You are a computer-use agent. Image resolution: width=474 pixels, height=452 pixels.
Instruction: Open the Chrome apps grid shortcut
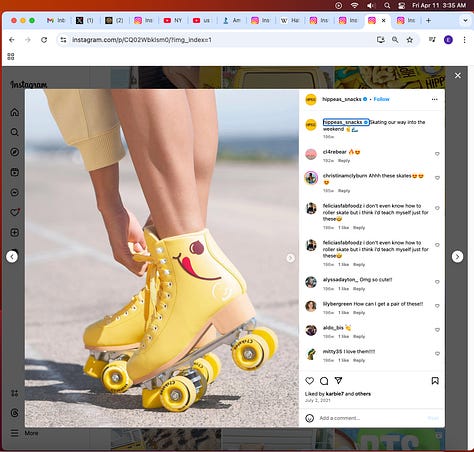[11, 56]
